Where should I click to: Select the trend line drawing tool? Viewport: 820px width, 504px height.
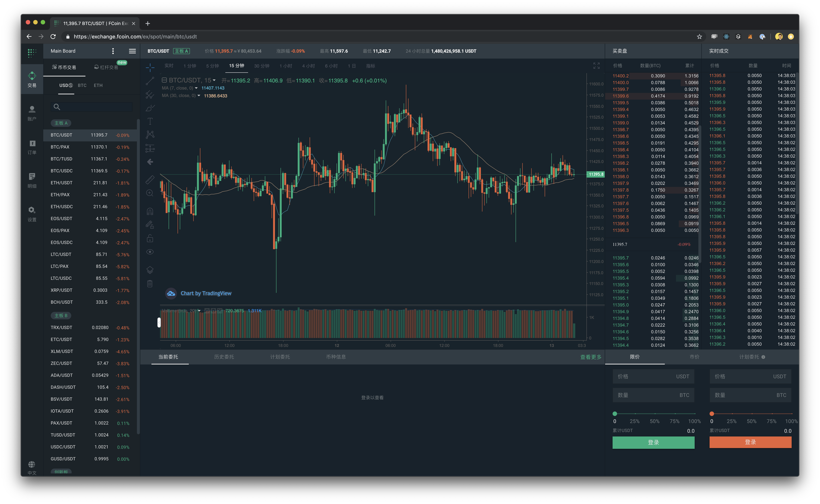pyautogui.click(x=150, y=81)
